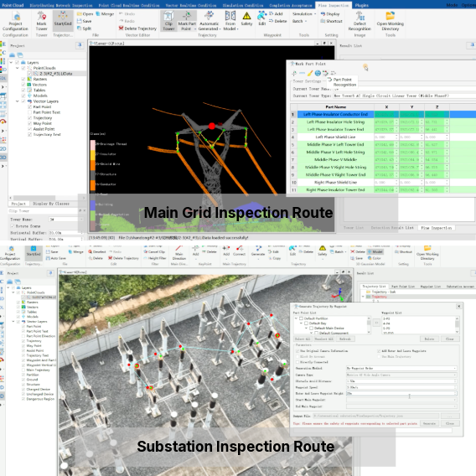Switch to Display By Classes tab
476x476 pixels.
[50, 204]
